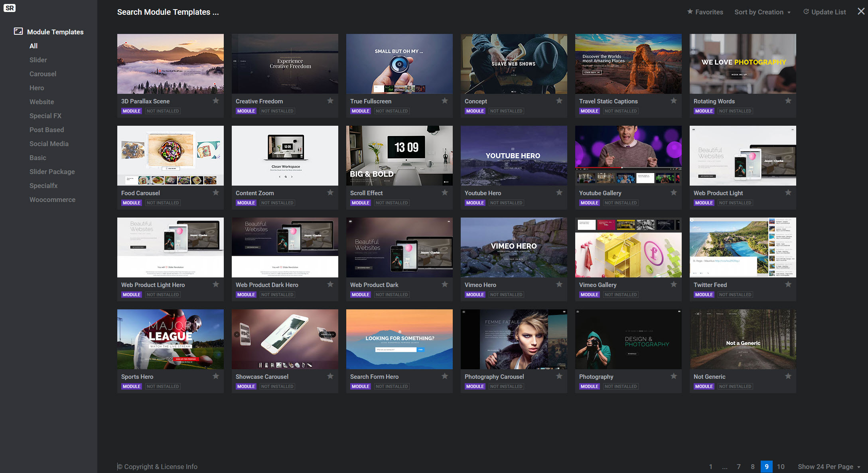Click the Search Module Templates field
The width and height of the screenshot is (868, 473).
[x=168, y=12]
